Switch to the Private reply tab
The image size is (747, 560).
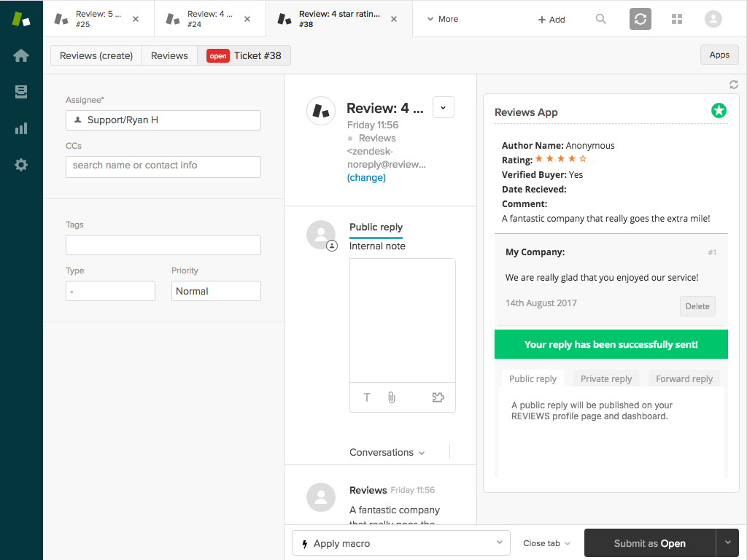[x=605, y=378]
